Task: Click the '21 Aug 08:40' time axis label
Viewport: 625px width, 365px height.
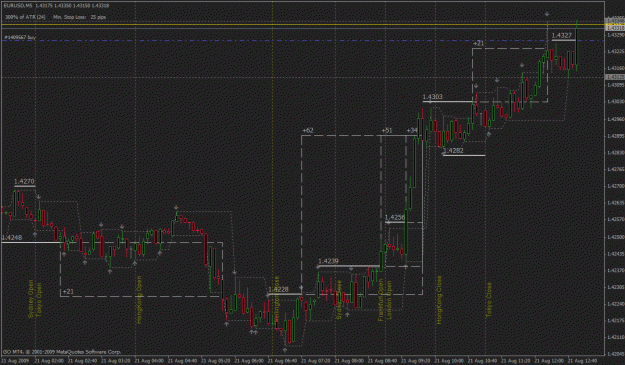Action: pos(383,361)
